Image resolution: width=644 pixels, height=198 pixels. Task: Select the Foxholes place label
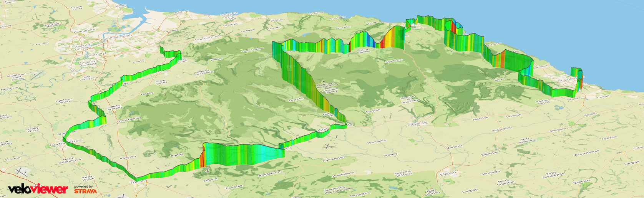(x=609, y=138)
